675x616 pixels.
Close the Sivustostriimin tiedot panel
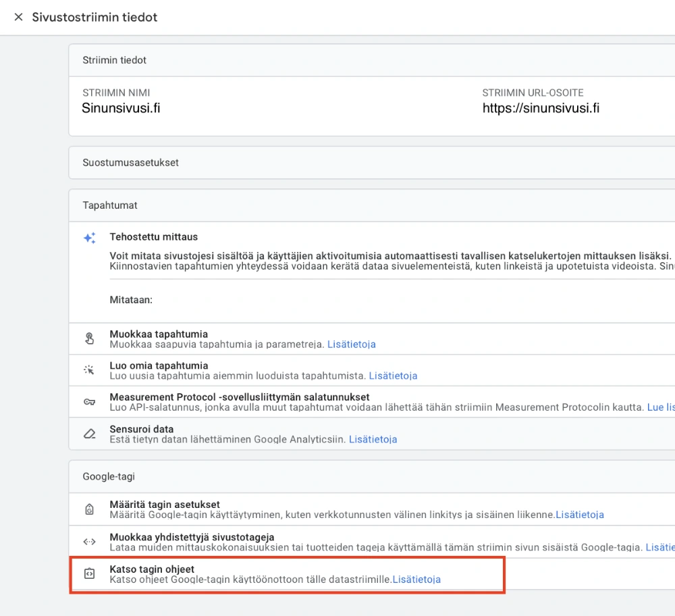click(18, 18)
